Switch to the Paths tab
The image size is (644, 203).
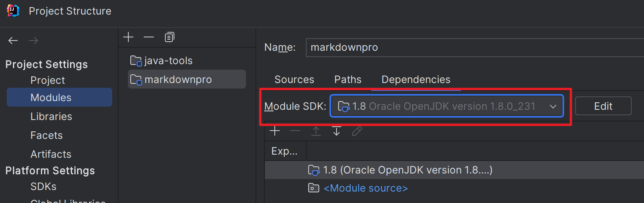(x=348, y=79)
